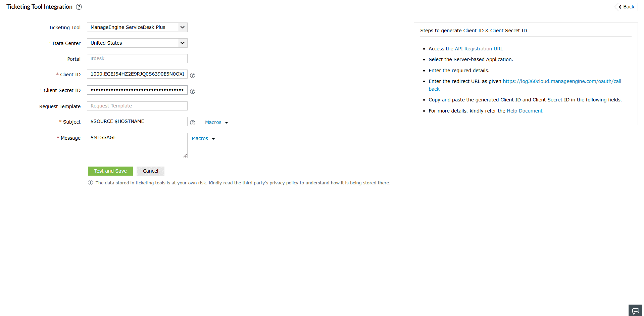Focus the Client ID input field
644x316 pixels.
(137, 74)
